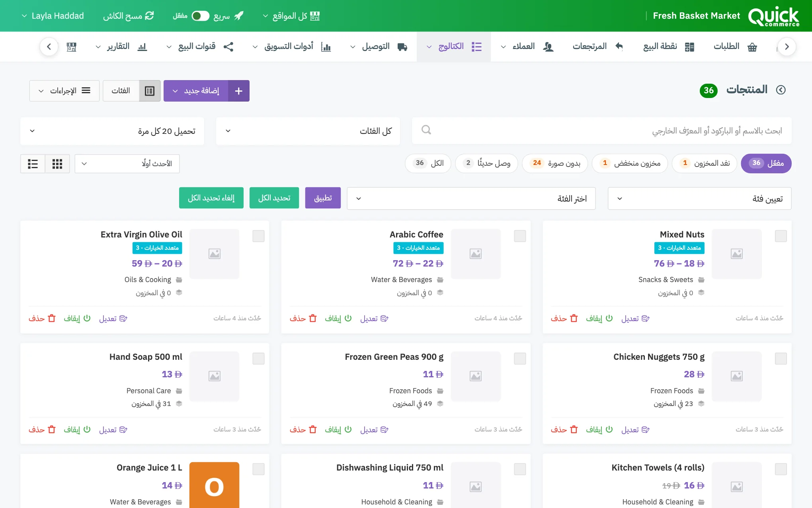Click the back circle icon beside products title
The image size is (812, 508).
(781, 90)
